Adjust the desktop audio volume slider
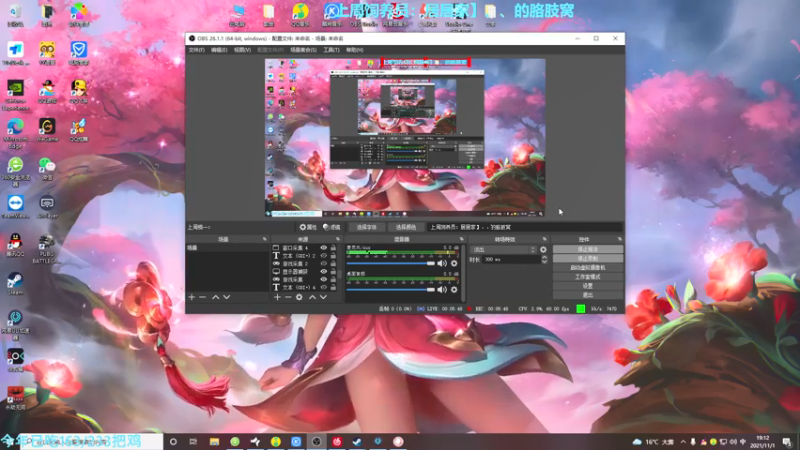The height and width of the screenshot is (450, 800). pos(390,290)
